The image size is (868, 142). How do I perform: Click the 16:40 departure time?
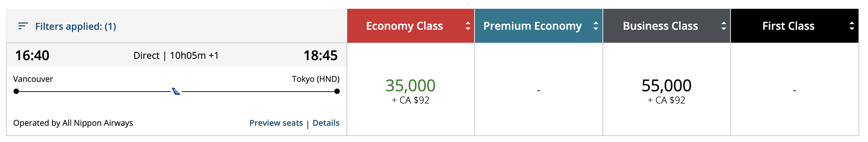point(32,55)
